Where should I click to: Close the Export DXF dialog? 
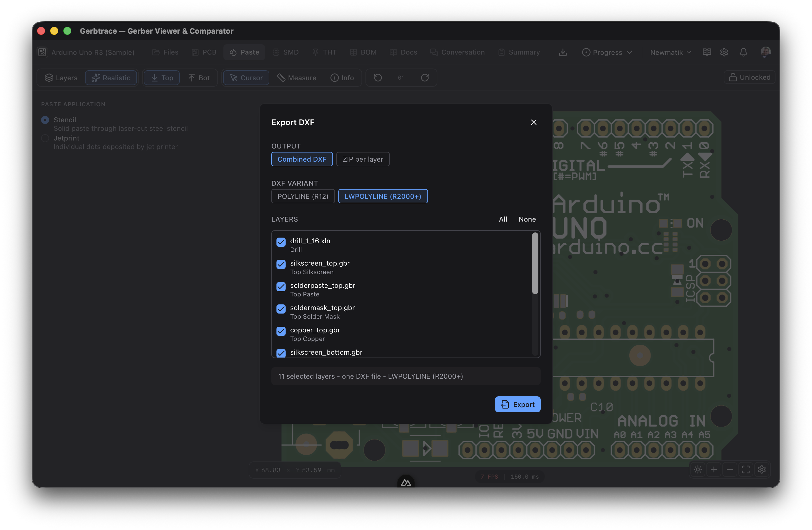534,122
